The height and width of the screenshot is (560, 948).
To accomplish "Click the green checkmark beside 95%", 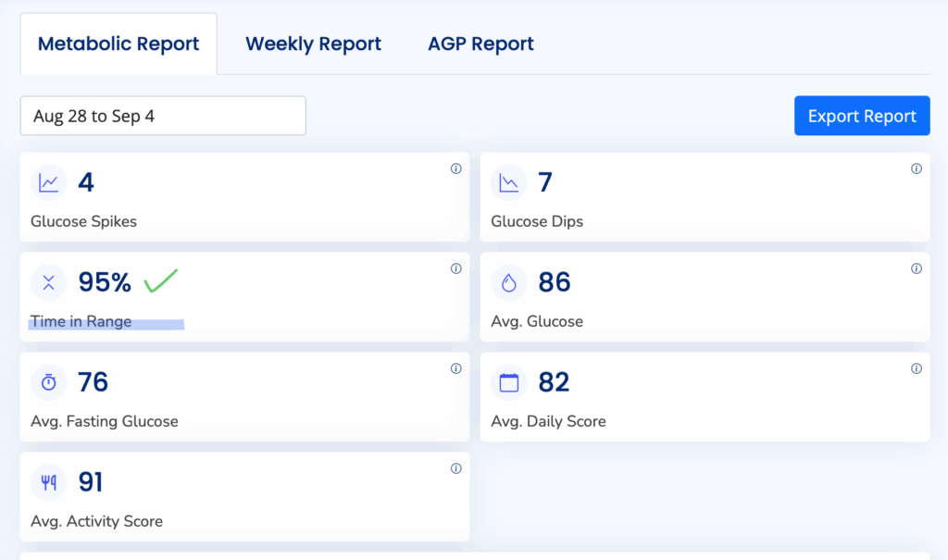I will (161, 280).
